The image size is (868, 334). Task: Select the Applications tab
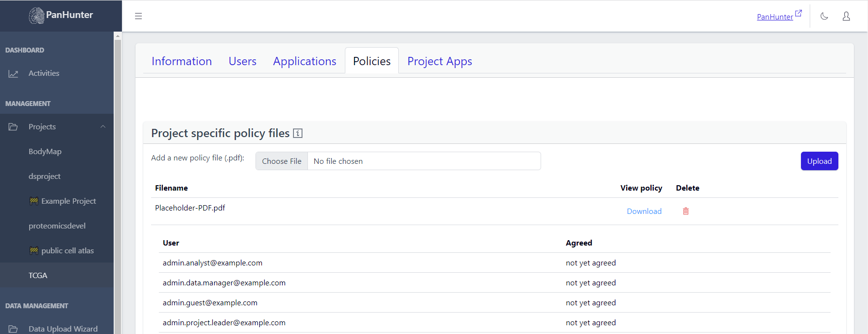(305, 61)
